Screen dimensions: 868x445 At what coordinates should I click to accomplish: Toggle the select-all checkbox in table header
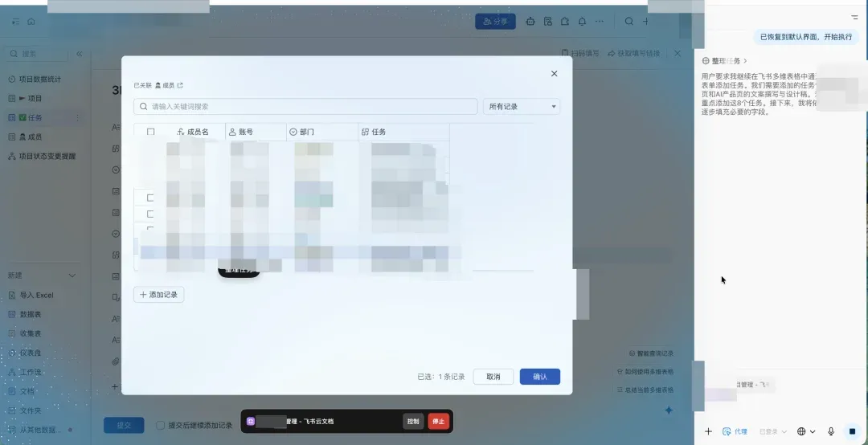coord(150,132)
